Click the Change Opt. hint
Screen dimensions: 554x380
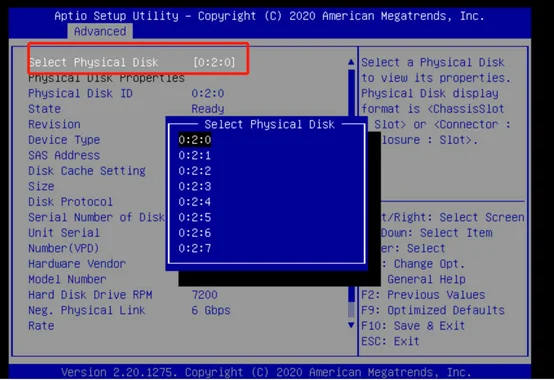coord(429,264)
